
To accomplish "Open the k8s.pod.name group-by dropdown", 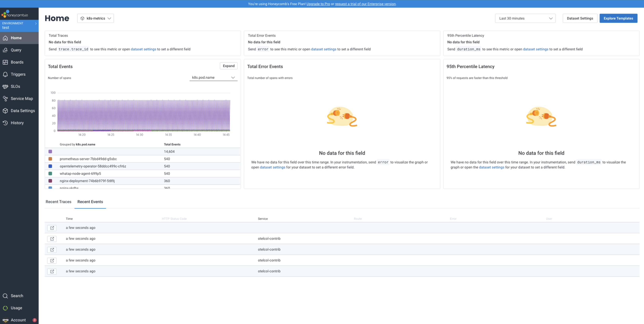I will point(213,78).
